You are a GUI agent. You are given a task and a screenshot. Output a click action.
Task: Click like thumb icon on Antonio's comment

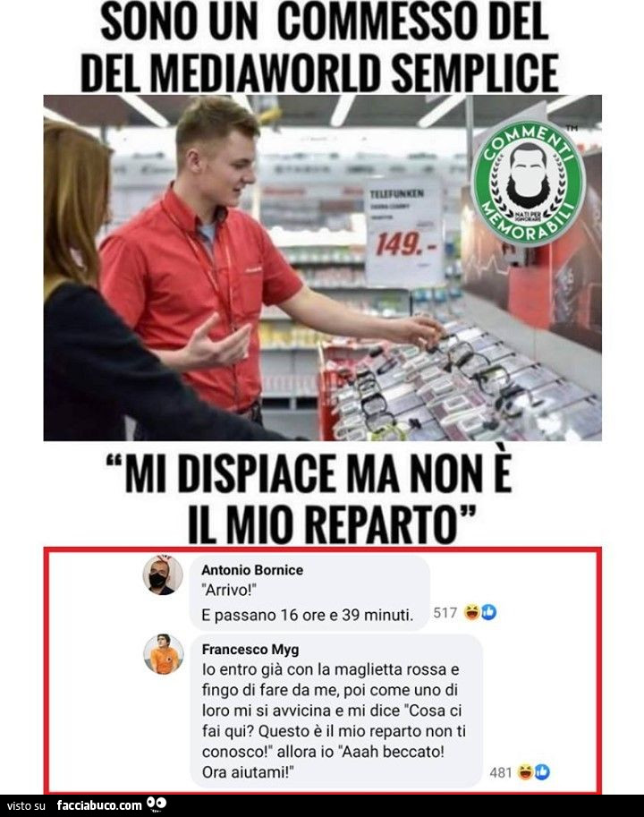click(488, 612)
